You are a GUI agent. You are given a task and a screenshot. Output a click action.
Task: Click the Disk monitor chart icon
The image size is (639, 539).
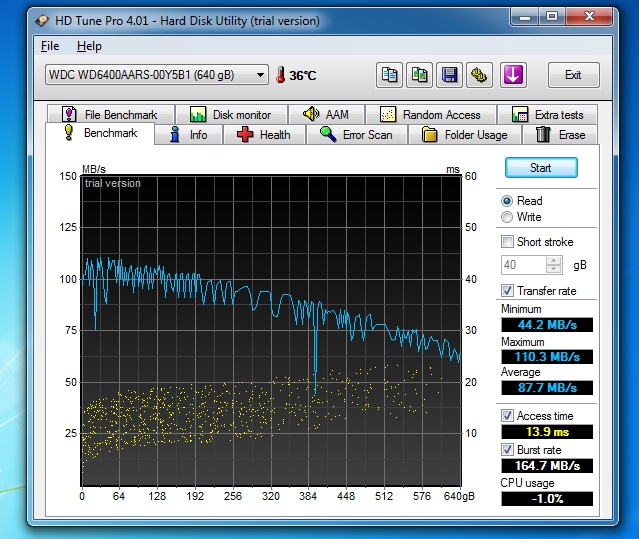(198, 114)
